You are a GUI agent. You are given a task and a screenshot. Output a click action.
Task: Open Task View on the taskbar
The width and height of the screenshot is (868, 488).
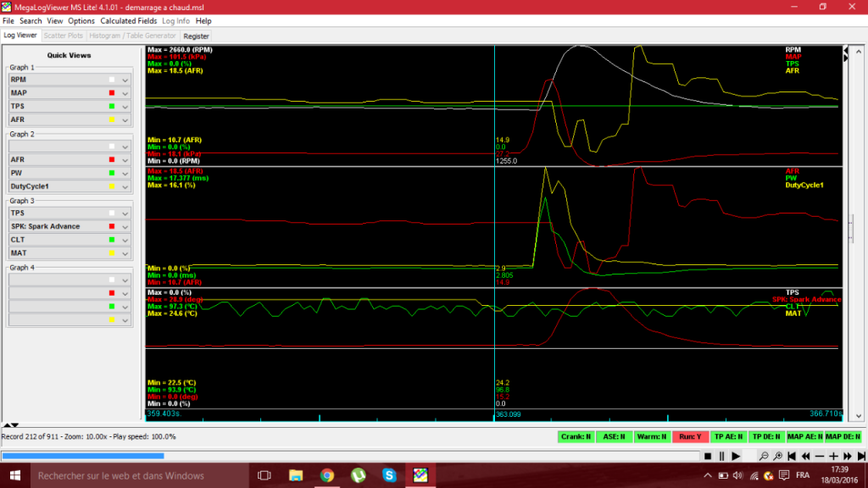pyautogui.click(x=264, y=475)
